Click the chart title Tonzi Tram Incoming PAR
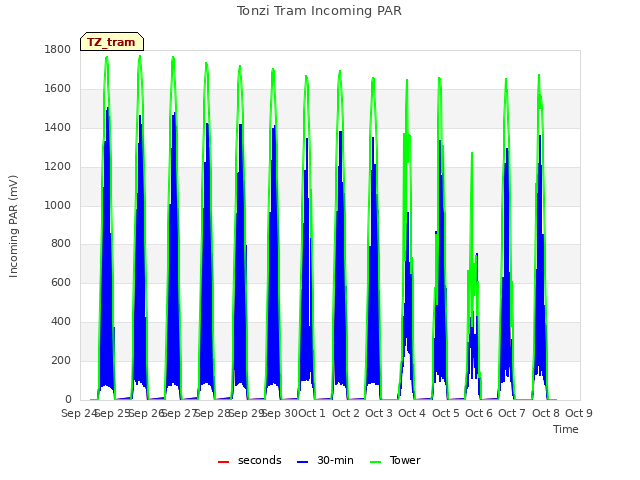Image resolution: width=640 pixels, height=480 pixels. point(319,11)
